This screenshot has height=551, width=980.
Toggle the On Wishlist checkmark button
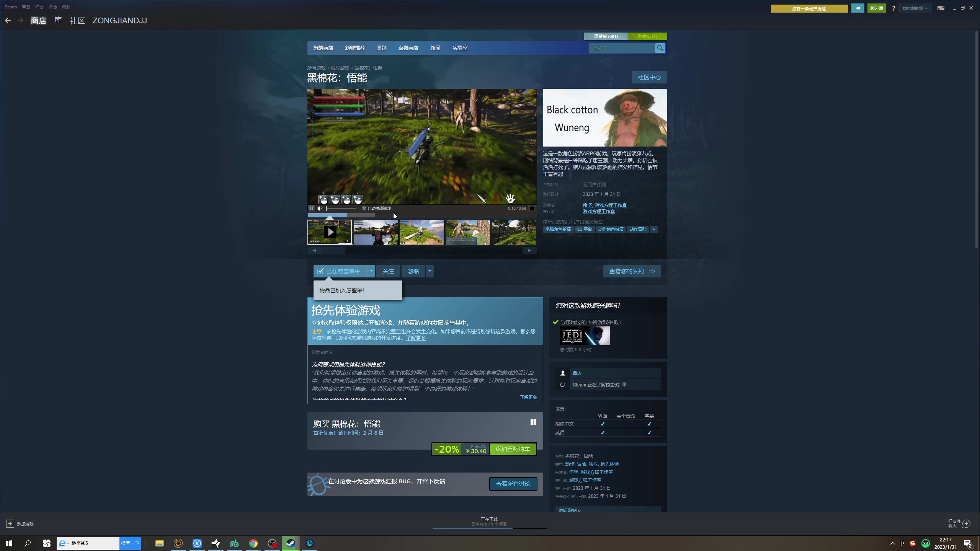pyautogui.click(x=340, y=271)
